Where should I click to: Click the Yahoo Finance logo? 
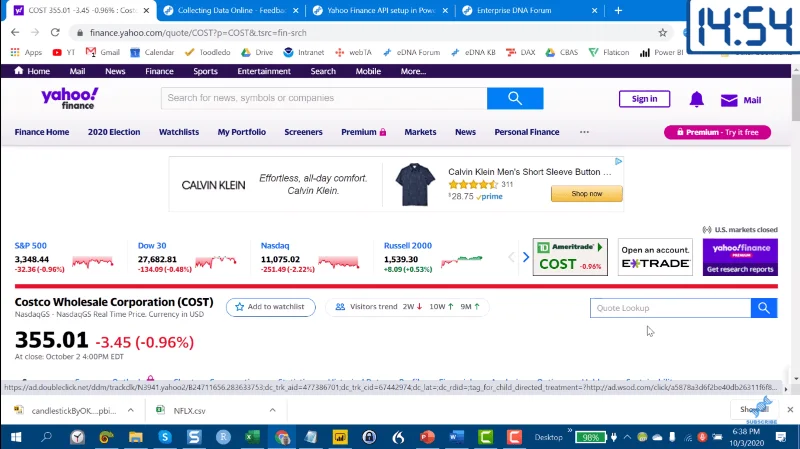click(x=69, y=98)
